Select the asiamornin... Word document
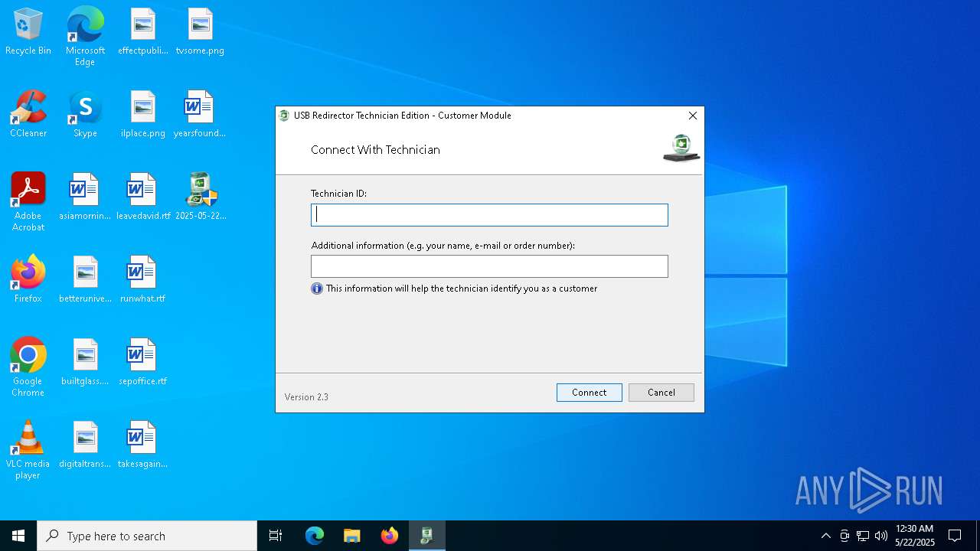Image resolution: width=980 pixels, height=551 pixels. [x=85, y=197]
